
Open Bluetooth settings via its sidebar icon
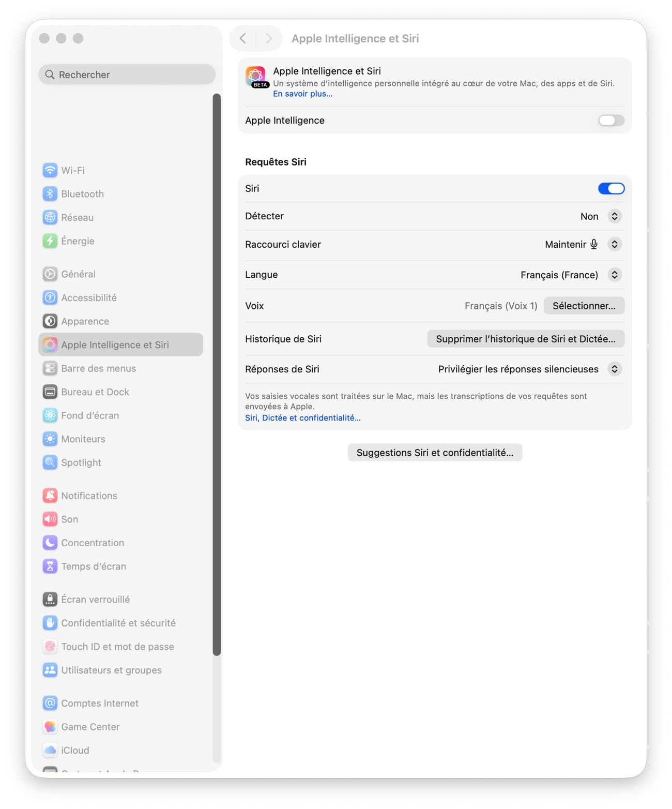(x=50, y=194)
